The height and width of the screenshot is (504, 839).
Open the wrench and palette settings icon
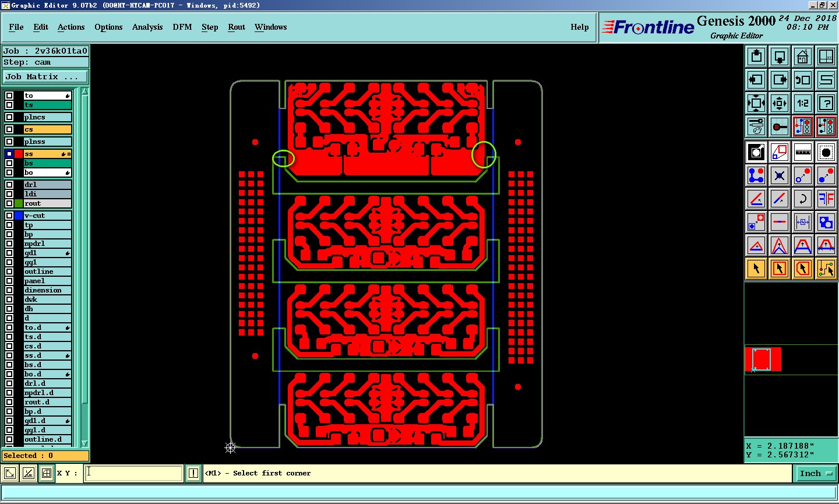[x=756, y=126]
